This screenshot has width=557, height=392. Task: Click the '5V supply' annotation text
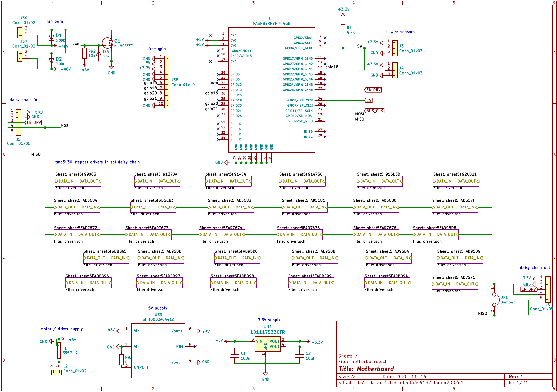point(158,308)
